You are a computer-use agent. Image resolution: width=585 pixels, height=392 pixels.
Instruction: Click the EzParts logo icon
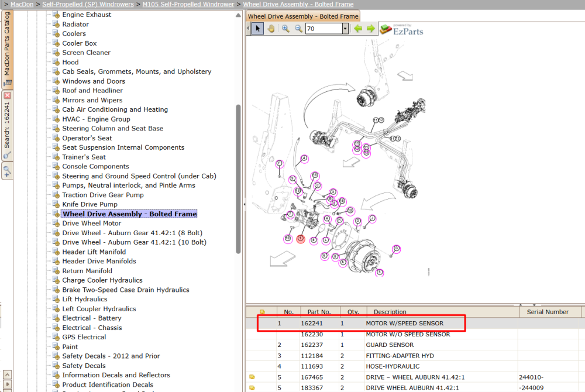[x=386, y=29]
